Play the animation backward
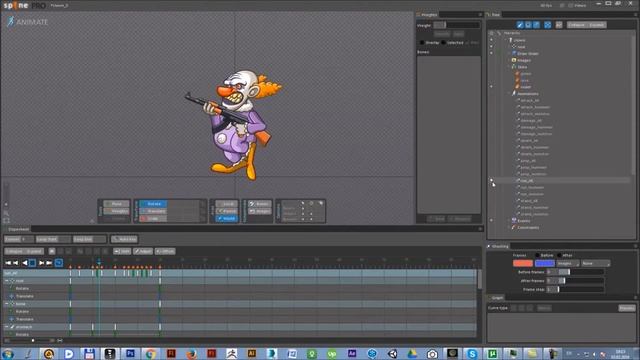The width and height of the screenshot is (640, 360). [x=24, y=263]
